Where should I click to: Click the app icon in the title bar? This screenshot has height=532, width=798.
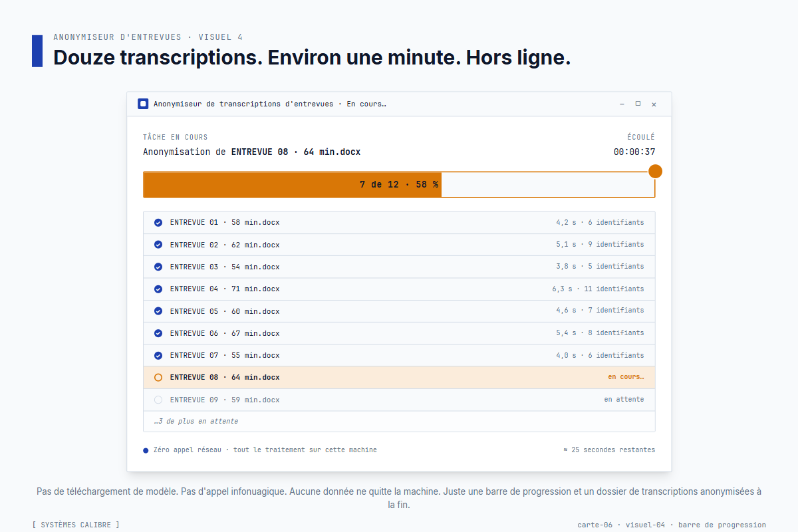click(142, 104)
